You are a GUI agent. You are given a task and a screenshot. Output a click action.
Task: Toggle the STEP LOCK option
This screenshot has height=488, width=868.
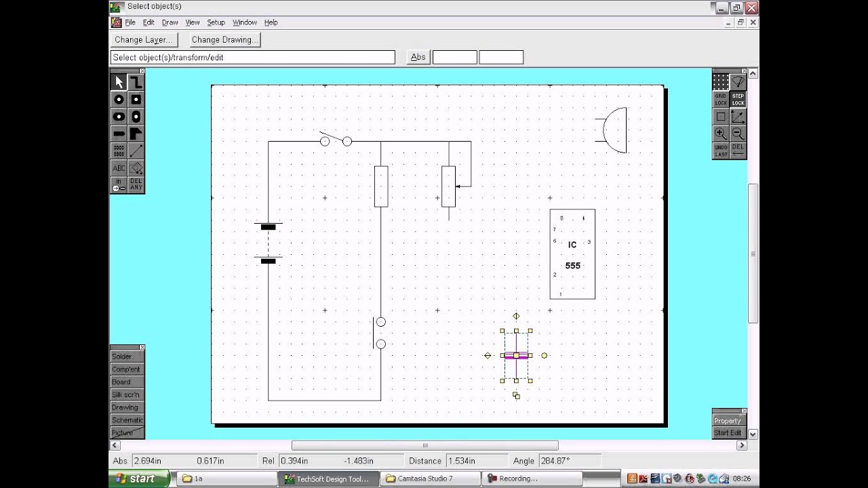738,100
